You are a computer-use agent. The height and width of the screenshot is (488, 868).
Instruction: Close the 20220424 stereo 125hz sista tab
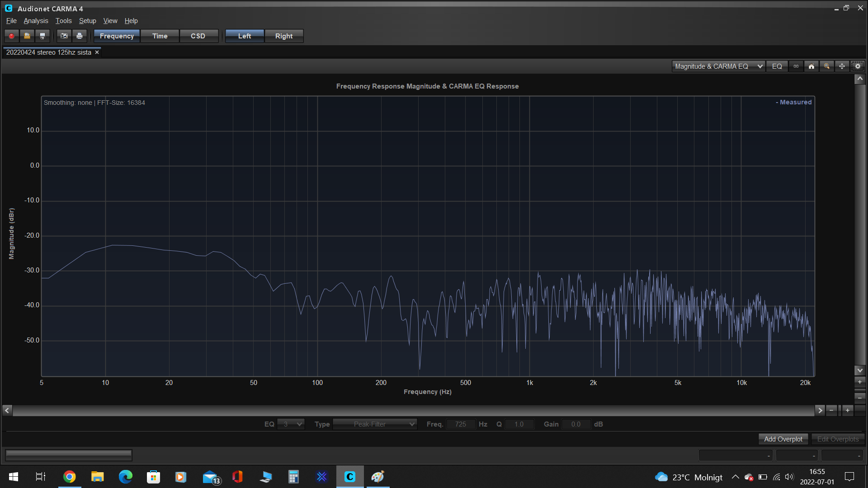[97, 52]
